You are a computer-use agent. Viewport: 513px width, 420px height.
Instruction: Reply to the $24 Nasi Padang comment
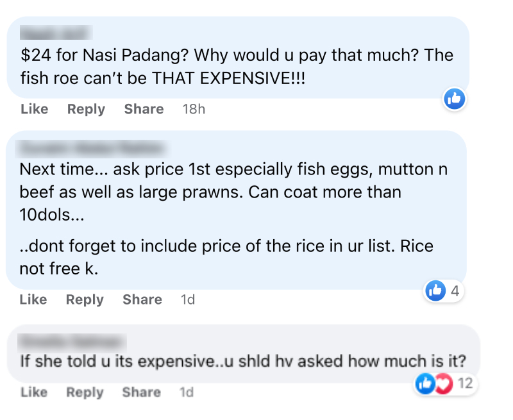pos(86,109)
